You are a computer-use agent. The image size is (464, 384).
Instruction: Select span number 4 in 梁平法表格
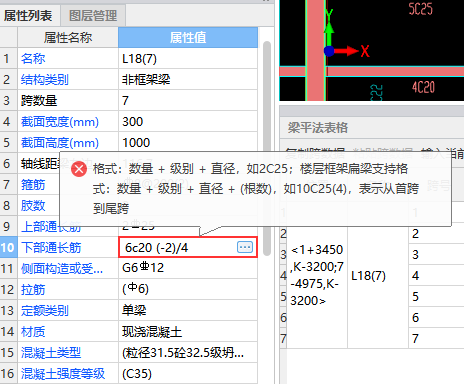tap(415, 276)
